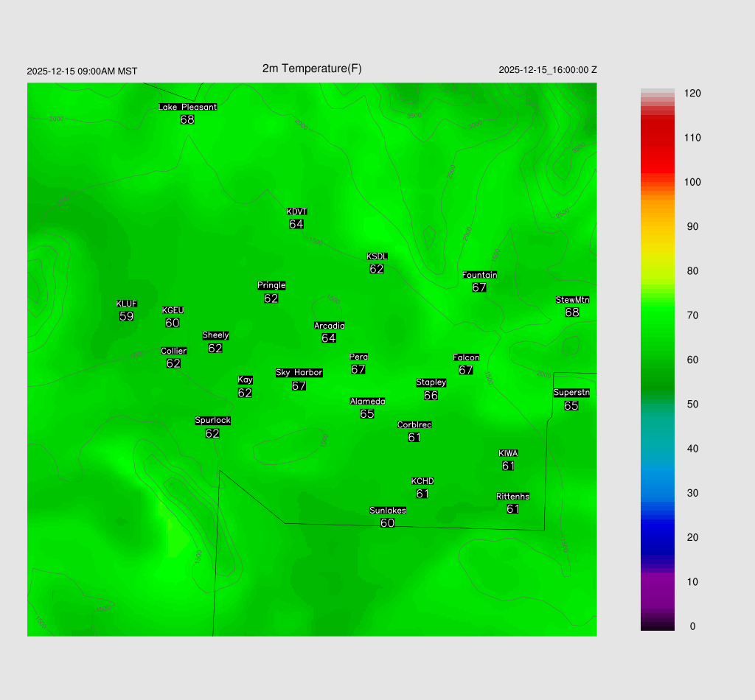Click the Pringle station label
Viewport: 755px width, 700px height.
[271, 286]
